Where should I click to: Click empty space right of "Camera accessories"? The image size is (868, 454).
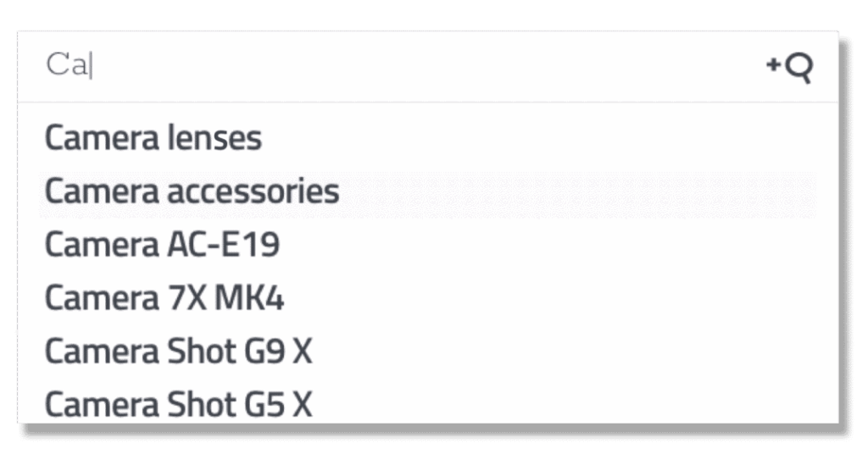576,191
